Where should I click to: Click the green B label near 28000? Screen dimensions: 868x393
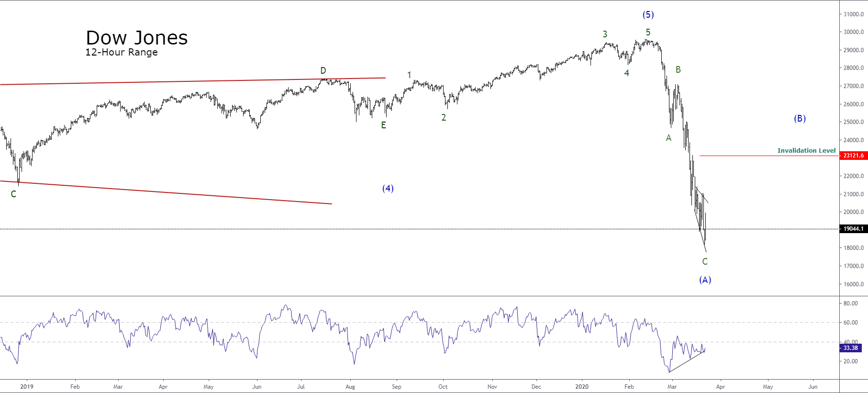(678, 69)
